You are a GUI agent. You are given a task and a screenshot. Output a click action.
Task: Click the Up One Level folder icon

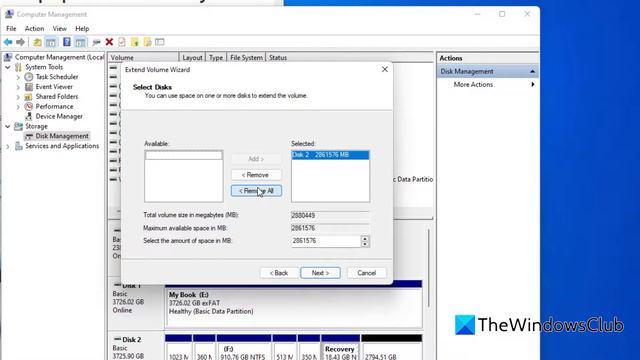37,42
